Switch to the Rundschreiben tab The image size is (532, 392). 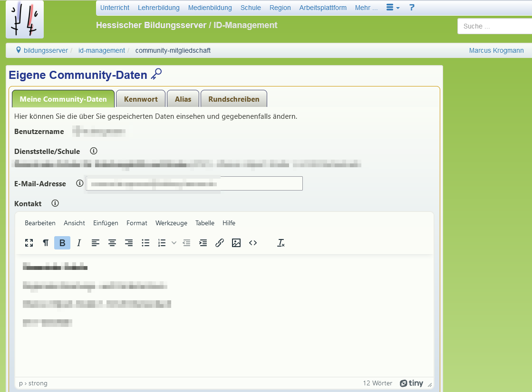tap(234, 99)
